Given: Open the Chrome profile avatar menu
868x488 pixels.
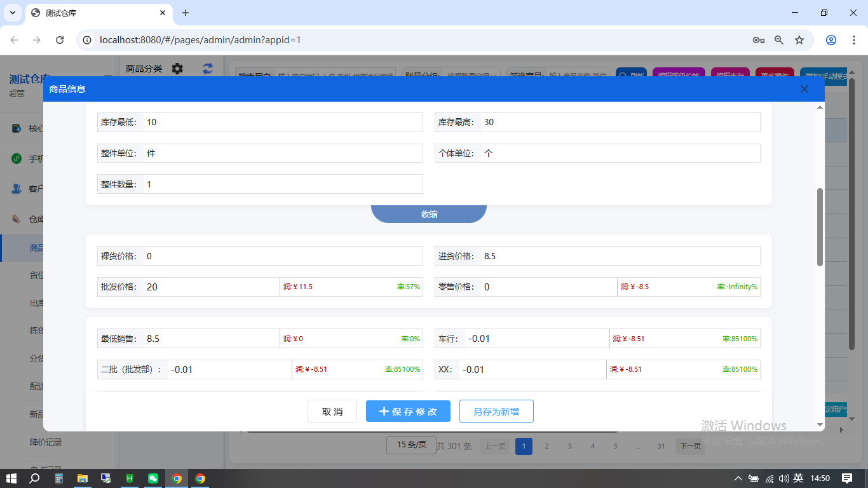Looking at the screenshot, I should [x=831, y=40].
